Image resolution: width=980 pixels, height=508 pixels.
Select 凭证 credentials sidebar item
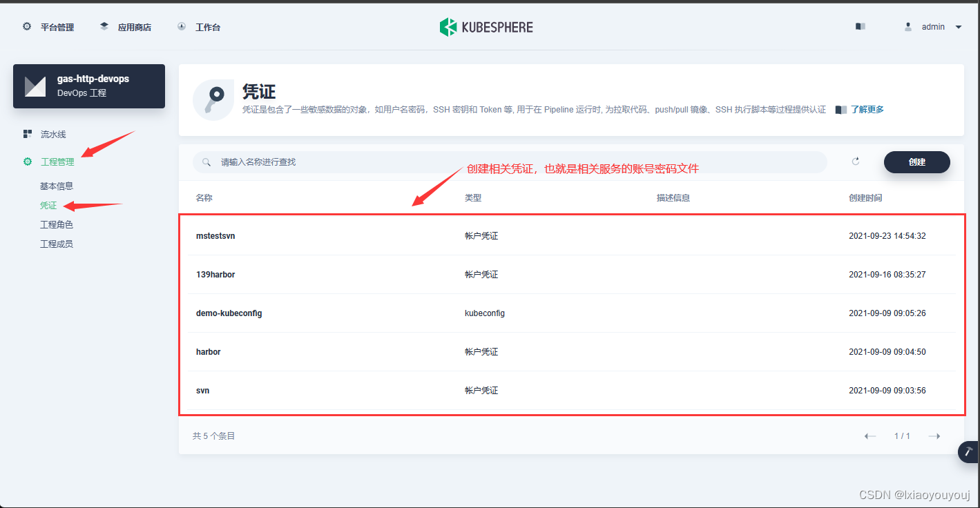coord(48,205)
